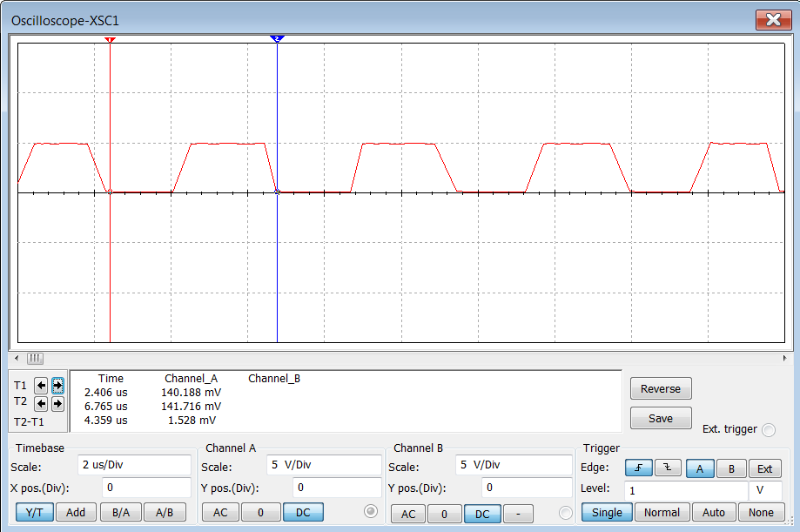Enable Single trigger mode

tap(607, 512)
